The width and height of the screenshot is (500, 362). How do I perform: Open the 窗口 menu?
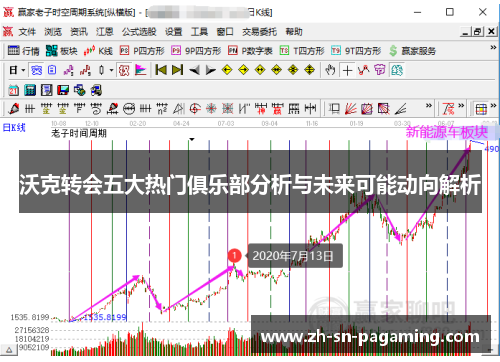click(225, 32)
